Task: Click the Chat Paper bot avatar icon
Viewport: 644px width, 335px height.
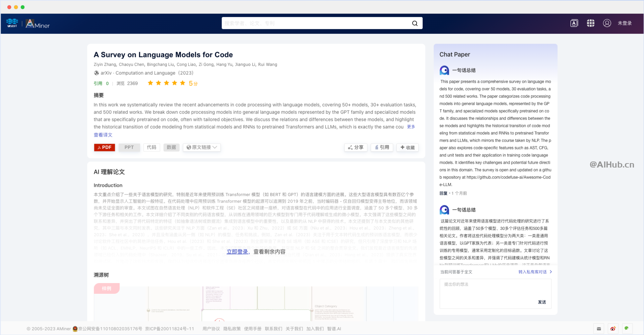Action: 444,70
